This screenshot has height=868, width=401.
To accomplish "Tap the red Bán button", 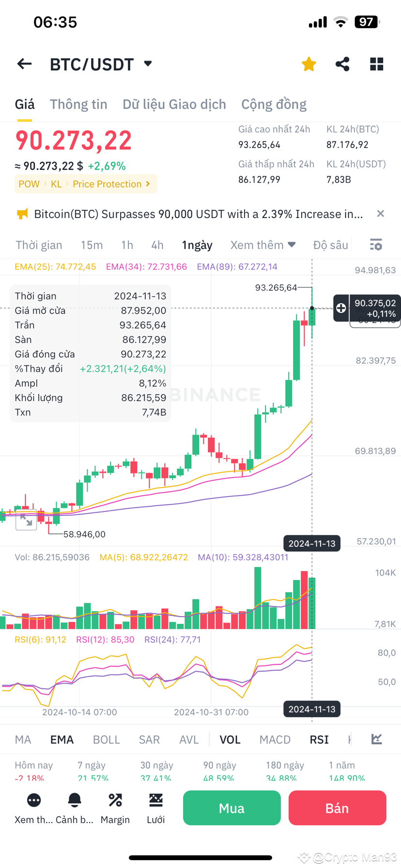I will pyautogui.click(x=337, y=808).
